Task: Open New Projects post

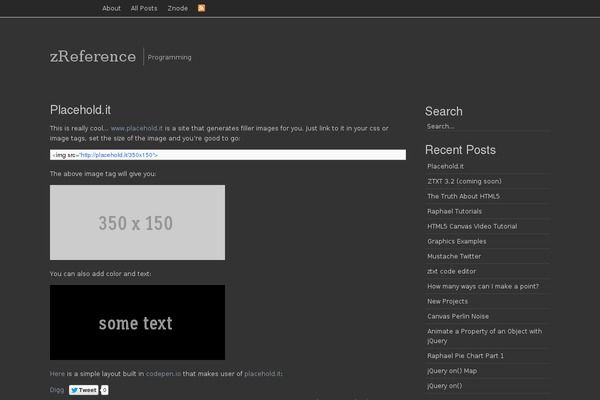Action: point(447,301)
